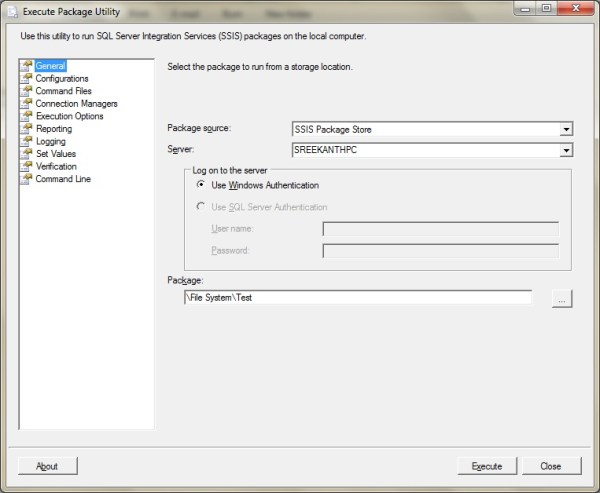Click the Connection Managers page icon

tap(27, 104)
